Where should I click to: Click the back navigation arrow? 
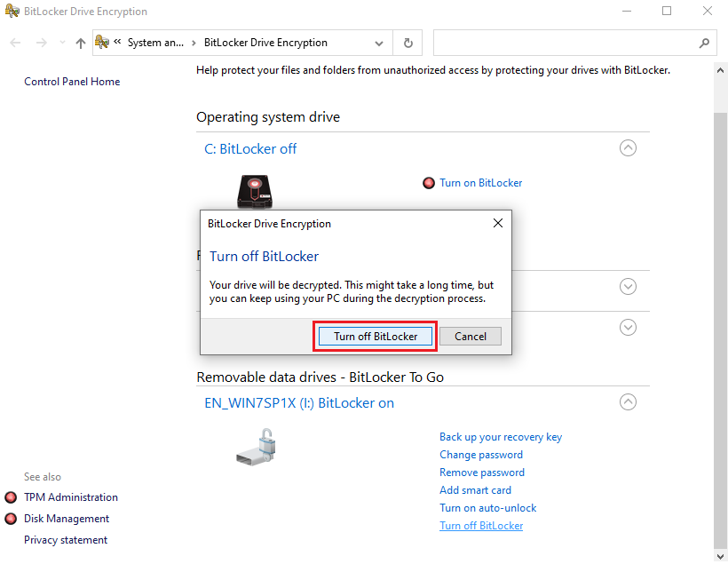point(14,42)
